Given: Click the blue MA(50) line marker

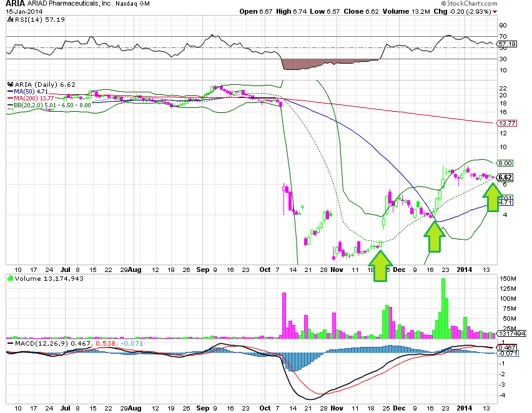Looking at the screenshot, I should coord(11,90).
